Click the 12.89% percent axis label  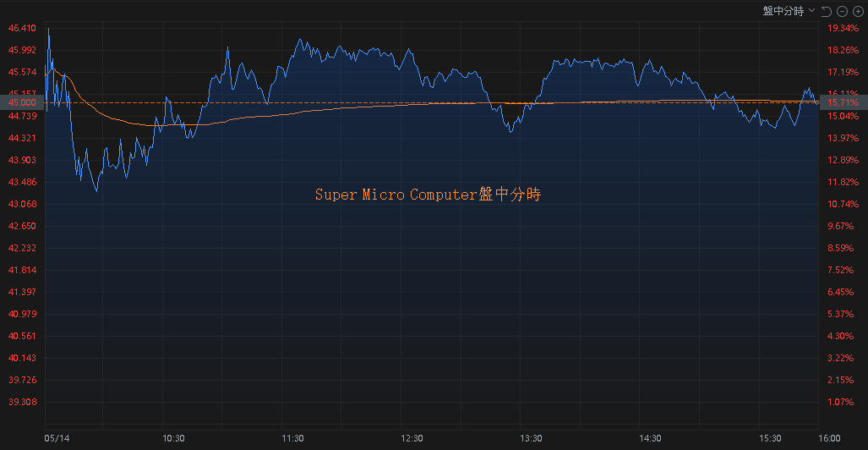[x=843, y=160]
